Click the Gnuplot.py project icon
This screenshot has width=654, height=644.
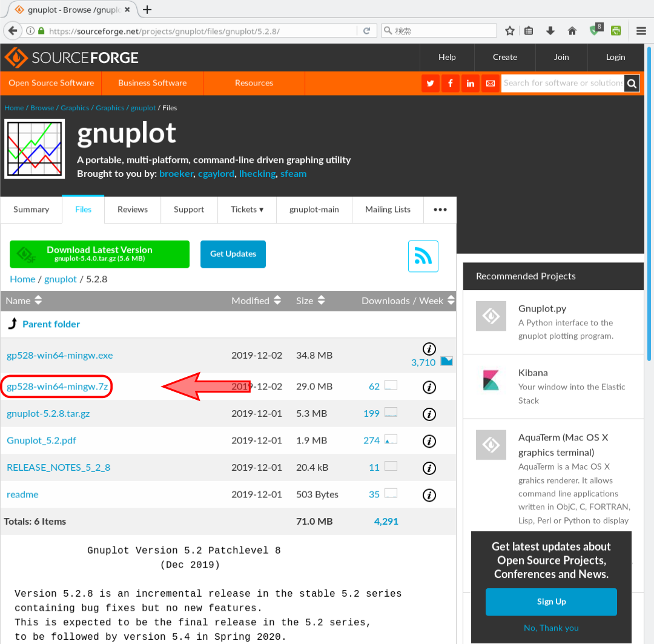(x=491, y=316)
